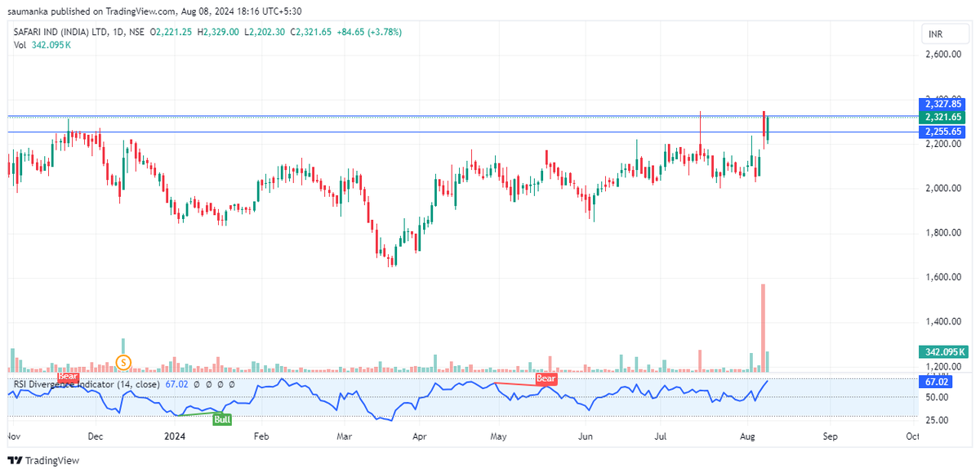Click the Dec label on time axis

pos(96,436)
